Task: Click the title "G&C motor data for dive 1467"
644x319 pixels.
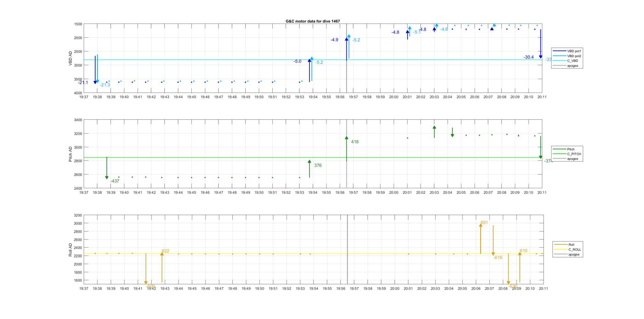Action: click(x=313, y=21)
